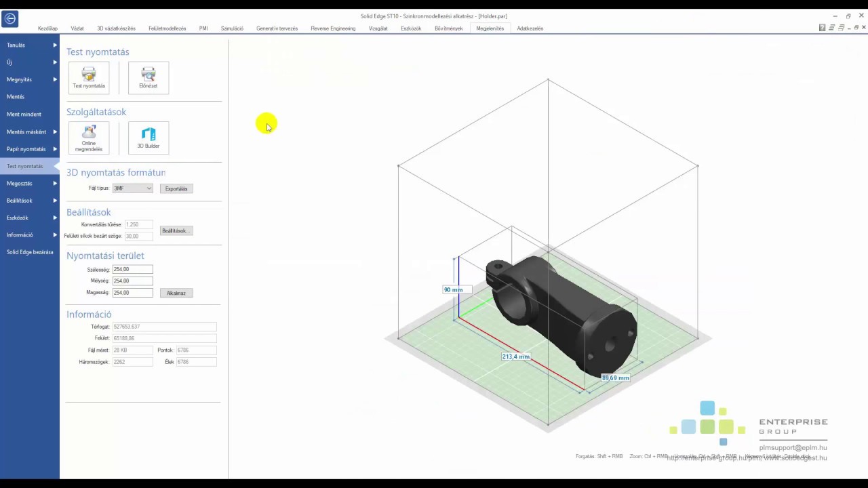The image size is (868, 488).
Task: Click the Test nyomtatás printer icon
Action: pos(89,78)
